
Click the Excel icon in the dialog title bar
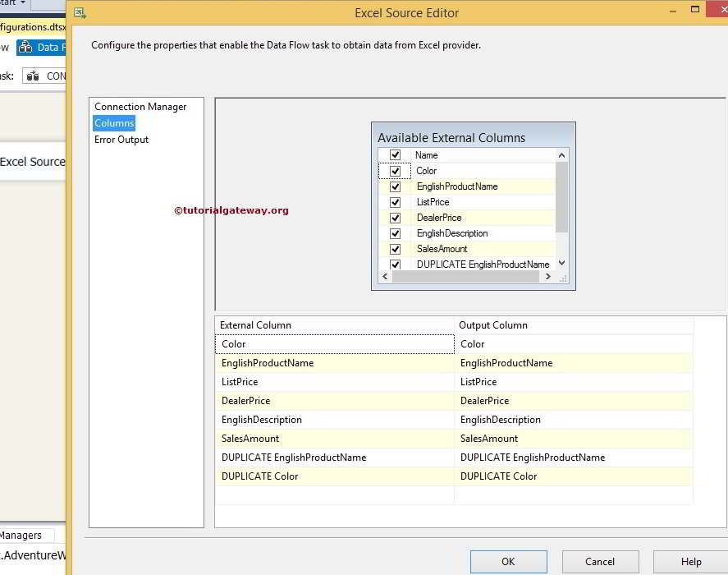point(79,12)
